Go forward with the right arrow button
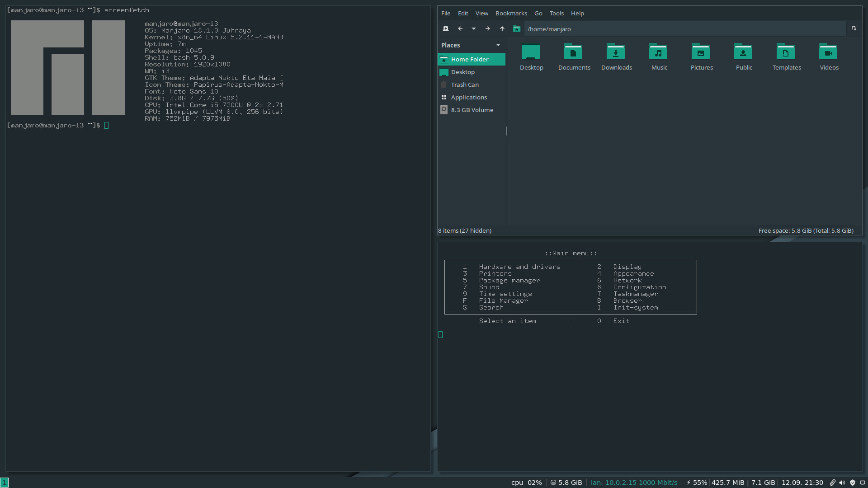Screen dimensions: 868x488 (487, 28)
